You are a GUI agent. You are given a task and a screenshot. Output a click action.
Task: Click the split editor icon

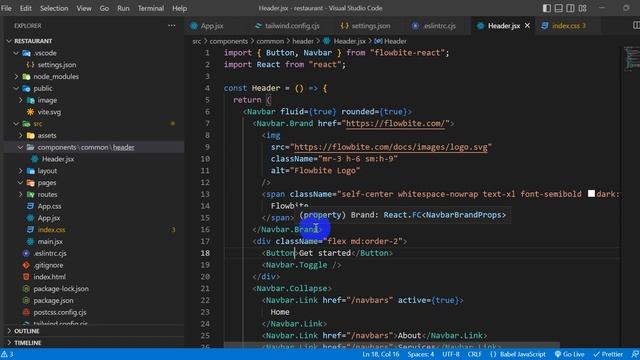[636, 25]
